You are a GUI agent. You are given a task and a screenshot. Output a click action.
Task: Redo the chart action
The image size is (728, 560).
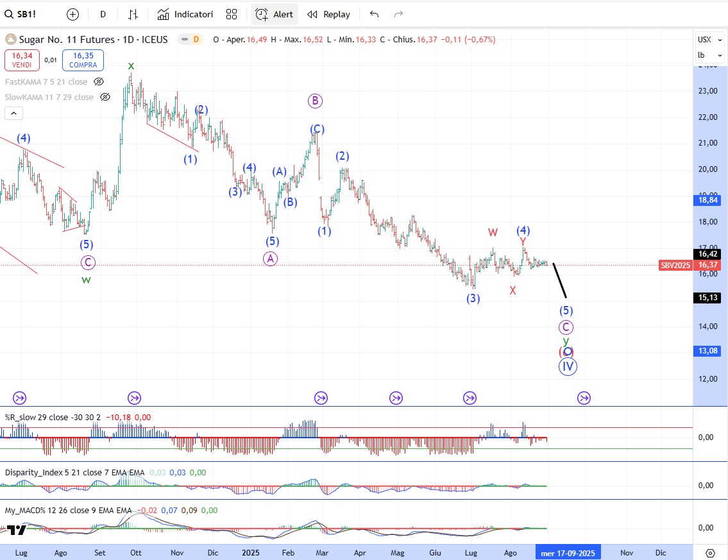pos(398,14)
